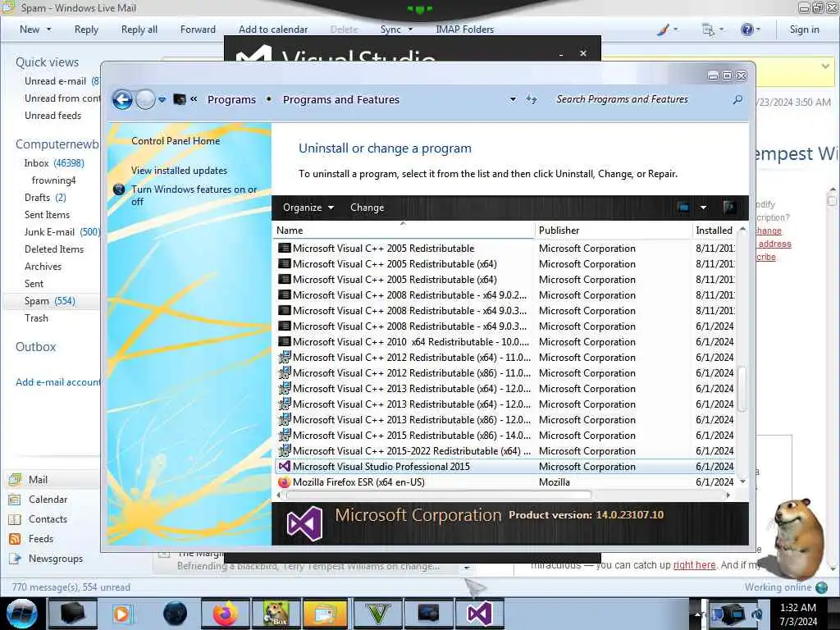This screenshot has height=630, width=840.
Task: Select Visual C++ 2012 Redistributable (x86) row
Action: pos(504,373)
